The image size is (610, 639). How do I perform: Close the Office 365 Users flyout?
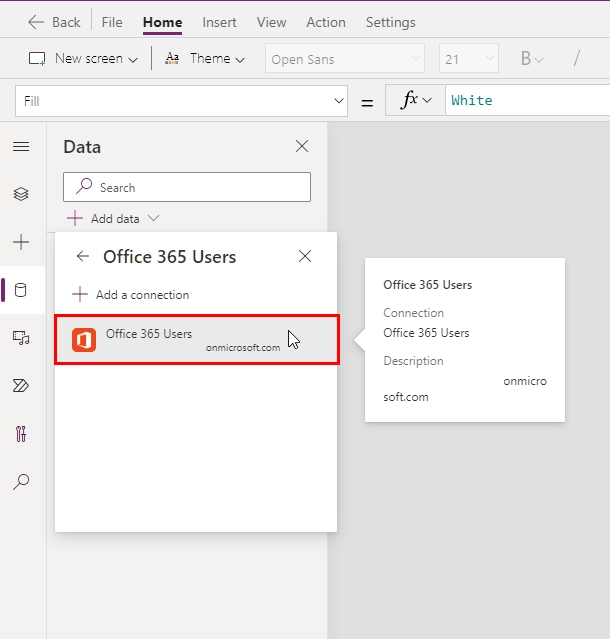coord(305,256)
